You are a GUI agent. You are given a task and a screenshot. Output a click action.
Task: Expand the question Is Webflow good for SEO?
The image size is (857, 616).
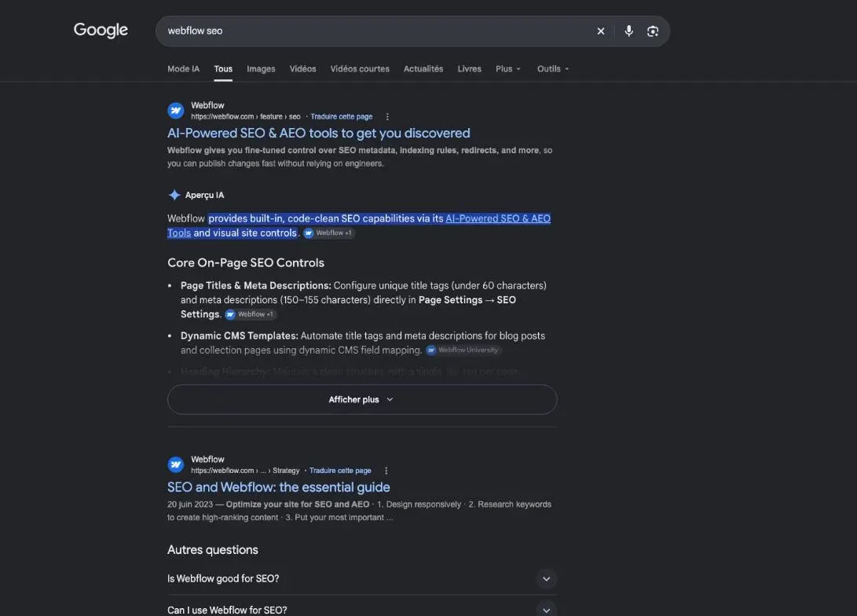pos(362,579)
